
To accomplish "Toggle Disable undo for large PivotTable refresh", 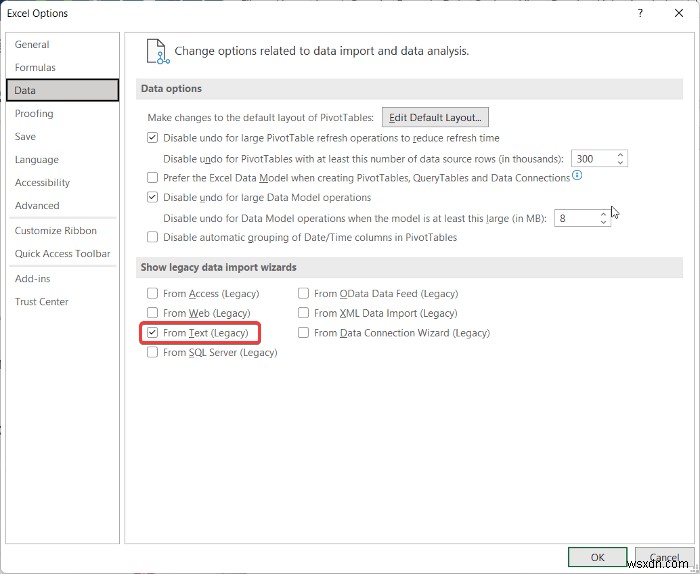I will (153, 138).
